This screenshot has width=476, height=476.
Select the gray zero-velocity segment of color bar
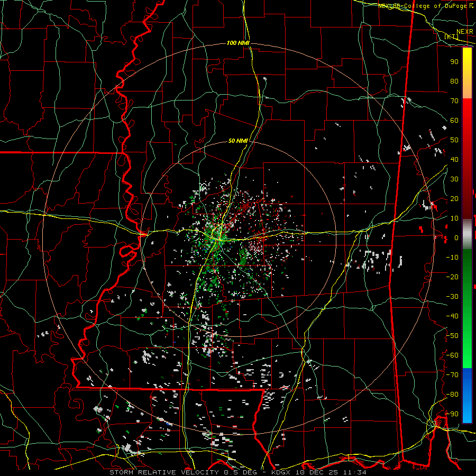pos(467,234)
